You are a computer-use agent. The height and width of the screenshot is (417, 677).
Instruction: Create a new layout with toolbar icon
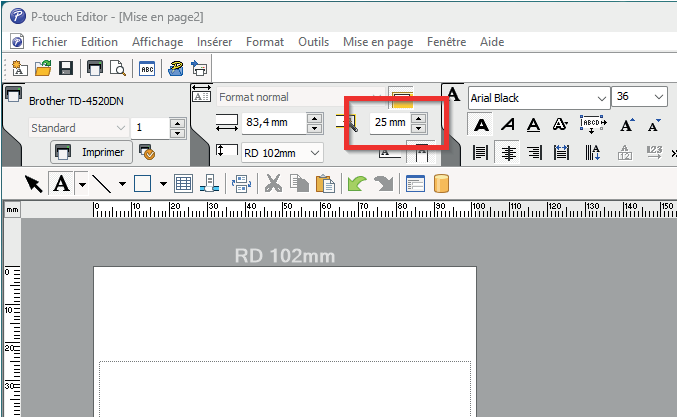pyautogui.click(x=19, y=68)
